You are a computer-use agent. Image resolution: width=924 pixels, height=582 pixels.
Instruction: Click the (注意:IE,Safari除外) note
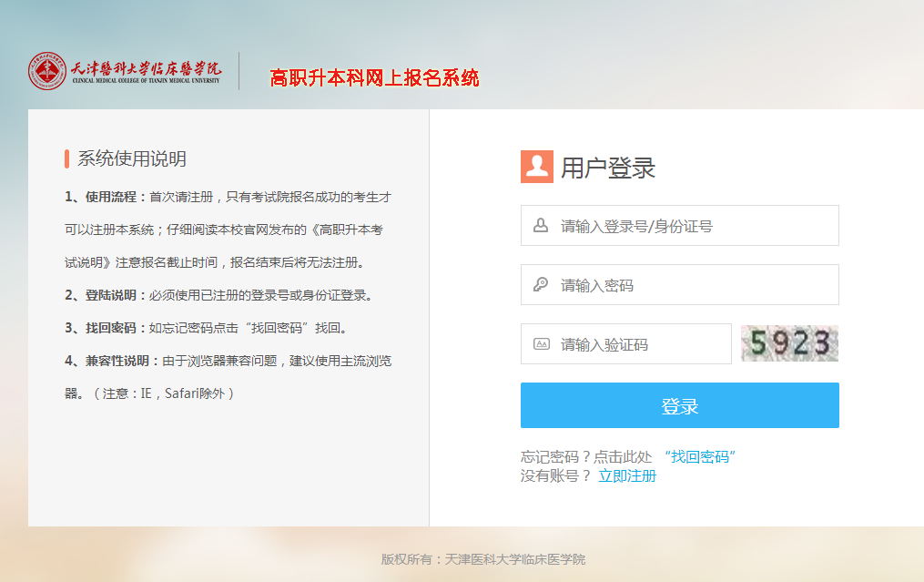[x=164, y=393]
